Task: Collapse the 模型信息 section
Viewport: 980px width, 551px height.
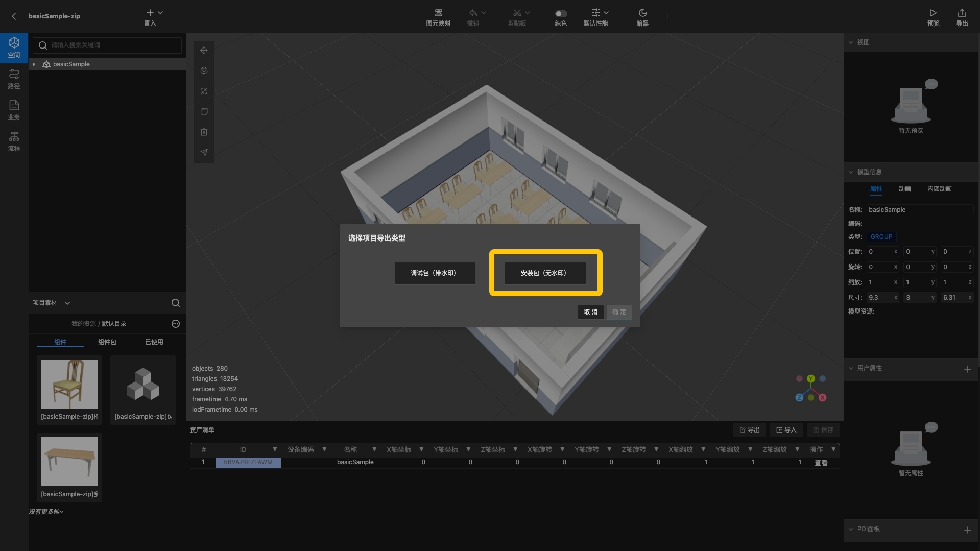Action: (x=851, y=172)
